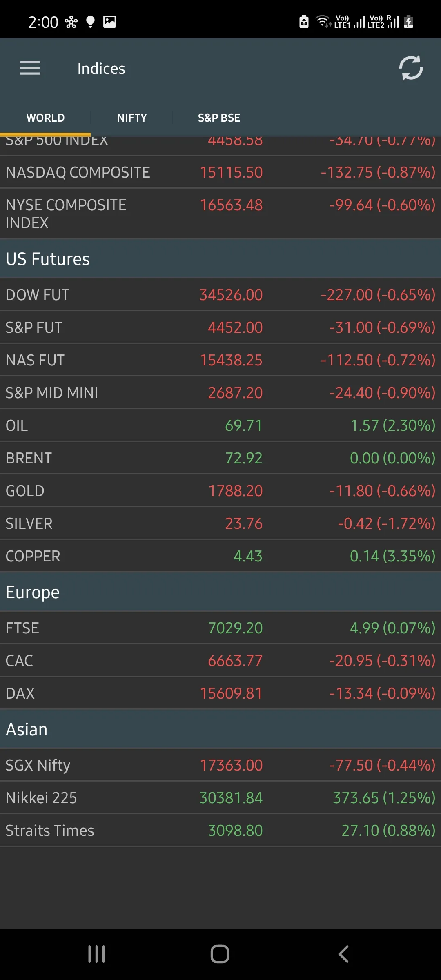
Task: Select the FTSE index row
Action: [220, 628]
